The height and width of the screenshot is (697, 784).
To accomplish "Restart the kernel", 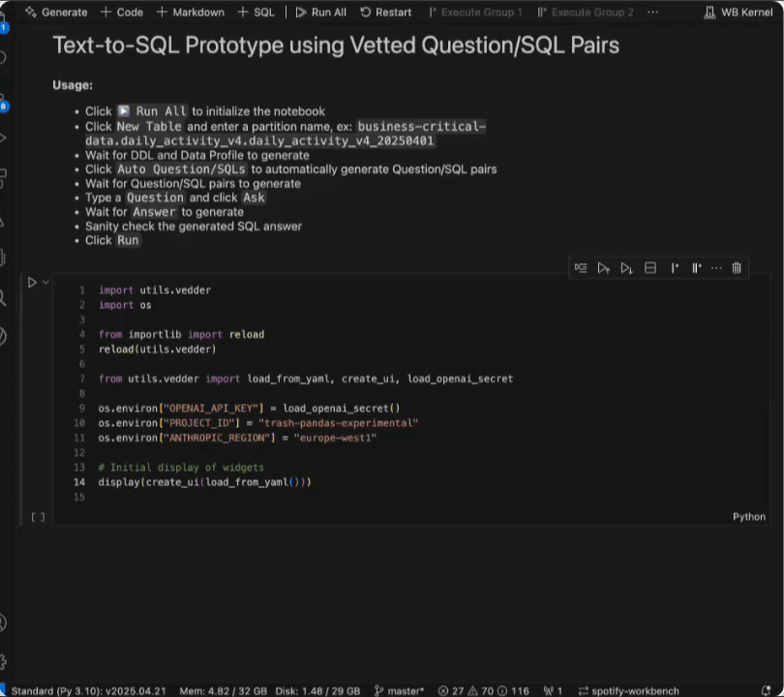I will [x=385, y=13].
